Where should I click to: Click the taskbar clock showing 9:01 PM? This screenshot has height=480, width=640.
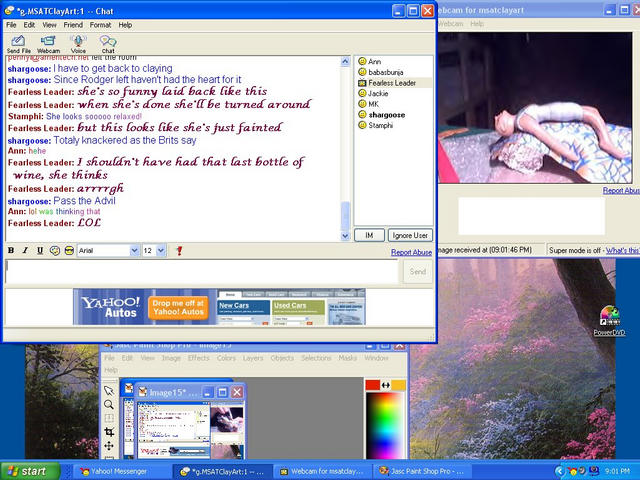[x=618, y=471]
